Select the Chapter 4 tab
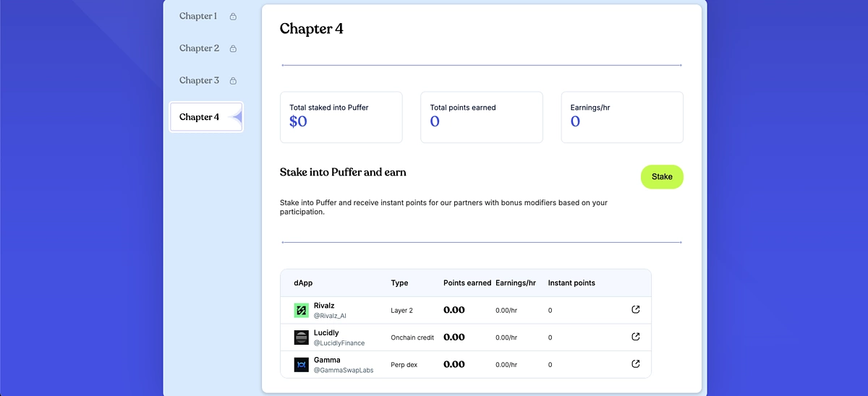Image resolution: width=868 pixels, height=396 pixels. [206, 117]
